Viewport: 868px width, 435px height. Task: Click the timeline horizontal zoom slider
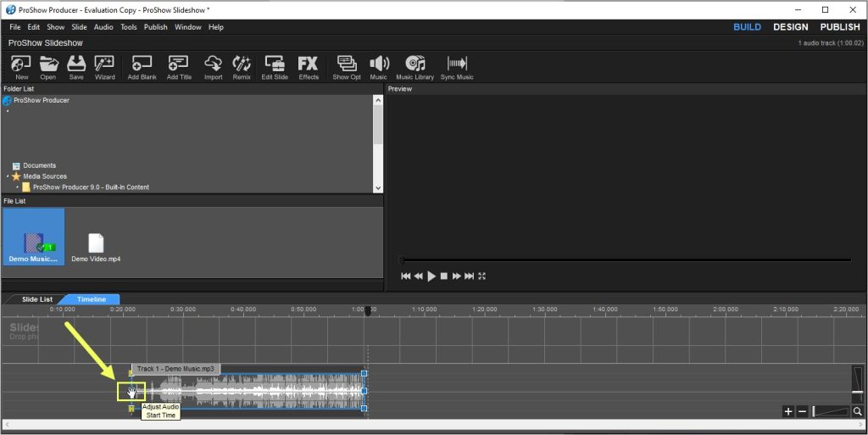(831, 411)
